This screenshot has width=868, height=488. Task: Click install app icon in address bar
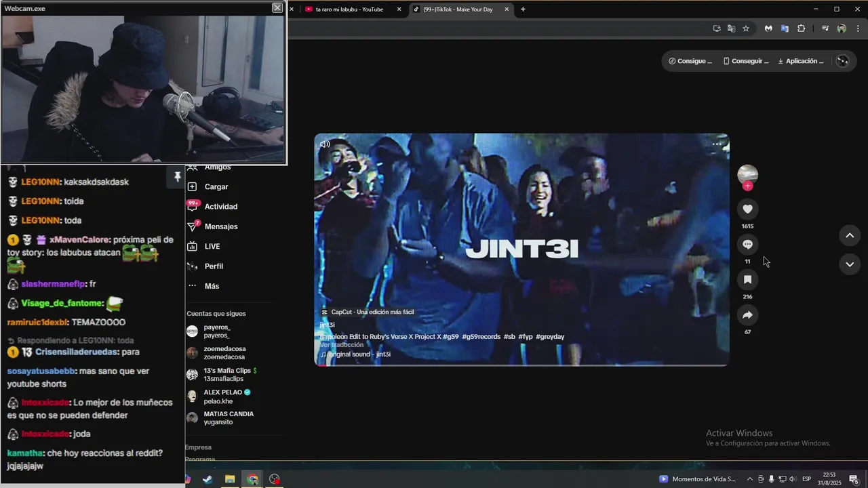pos(717,28)
